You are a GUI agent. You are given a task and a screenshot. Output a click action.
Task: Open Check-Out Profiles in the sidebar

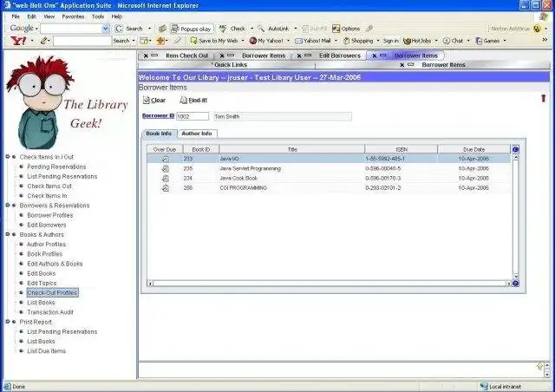(52, 293)
